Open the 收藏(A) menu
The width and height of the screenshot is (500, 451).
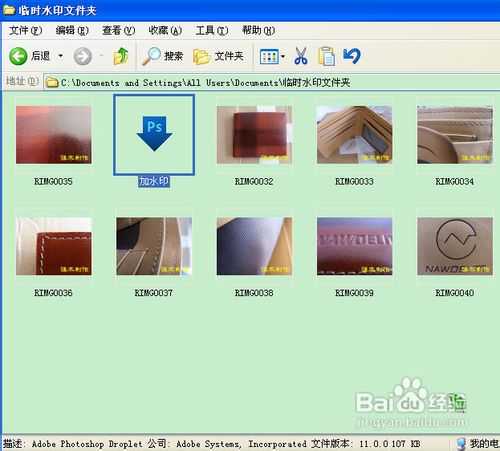pos(165,30)
